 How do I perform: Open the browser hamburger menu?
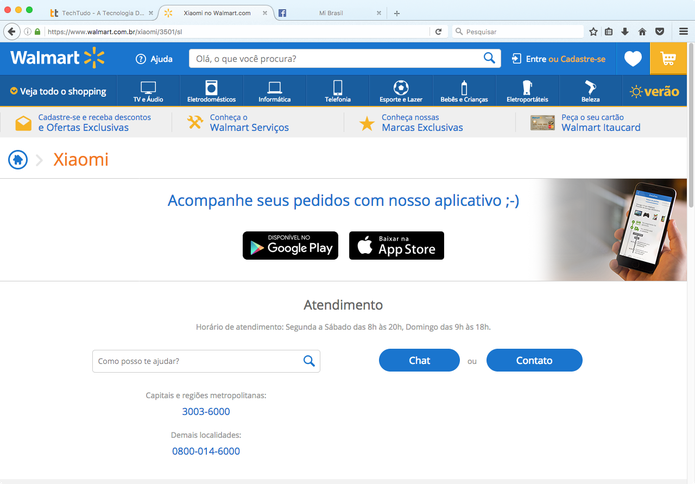pos(683,31)
